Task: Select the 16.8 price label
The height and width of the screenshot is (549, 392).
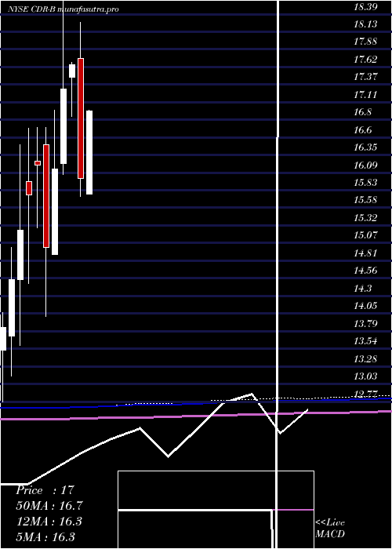Action: (363, 112)
